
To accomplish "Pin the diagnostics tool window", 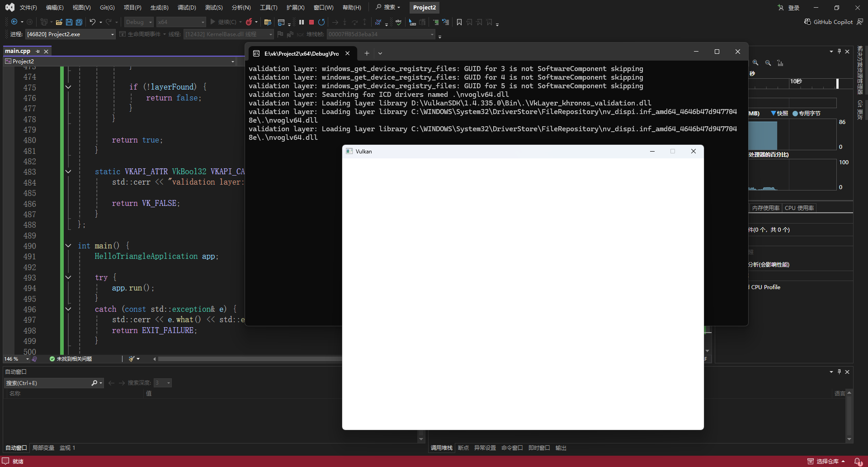I will pyautogui.click(x=839, y=51).
